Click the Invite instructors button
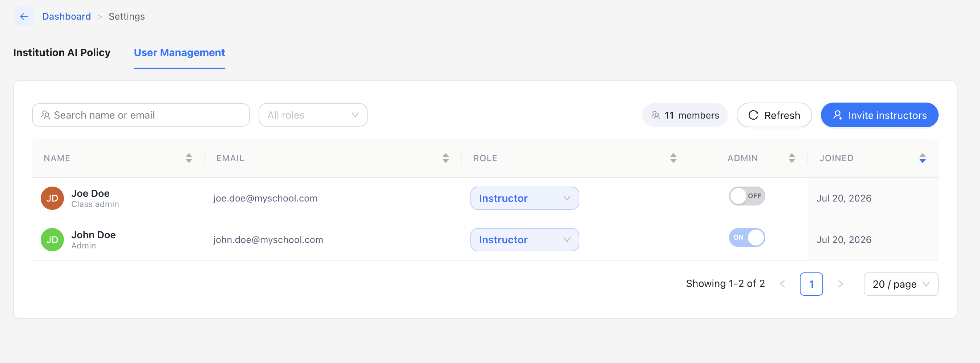 (x=879, y=115)
